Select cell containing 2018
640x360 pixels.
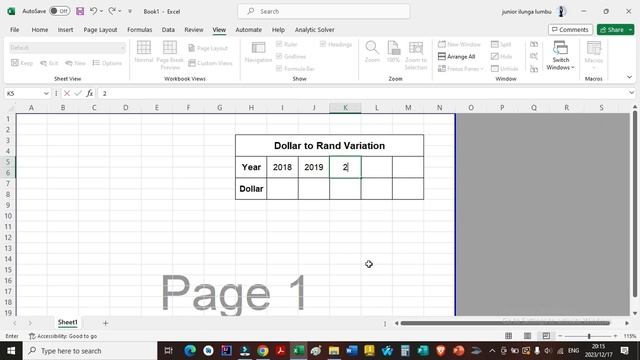pyautogui.click(x=282, y=167)
